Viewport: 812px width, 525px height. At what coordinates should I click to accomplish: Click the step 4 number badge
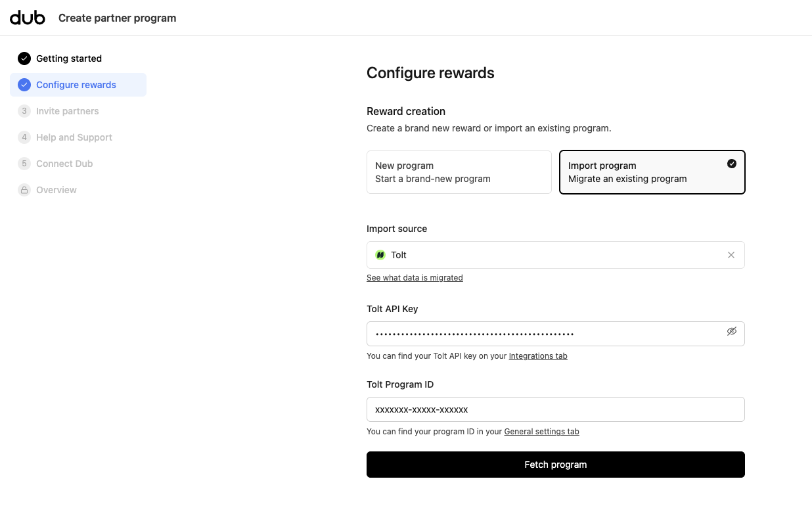point(24,137)
